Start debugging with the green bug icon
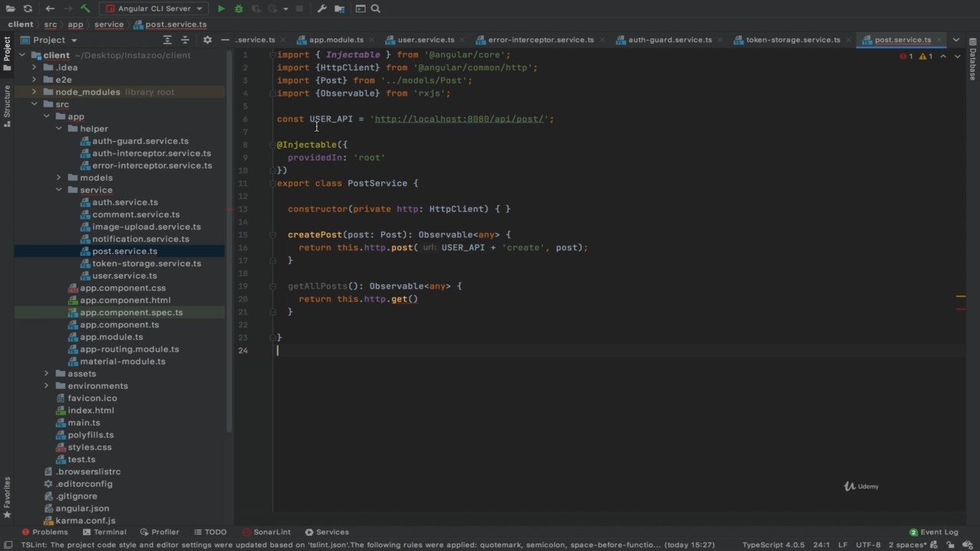 [x=239, y=8]
